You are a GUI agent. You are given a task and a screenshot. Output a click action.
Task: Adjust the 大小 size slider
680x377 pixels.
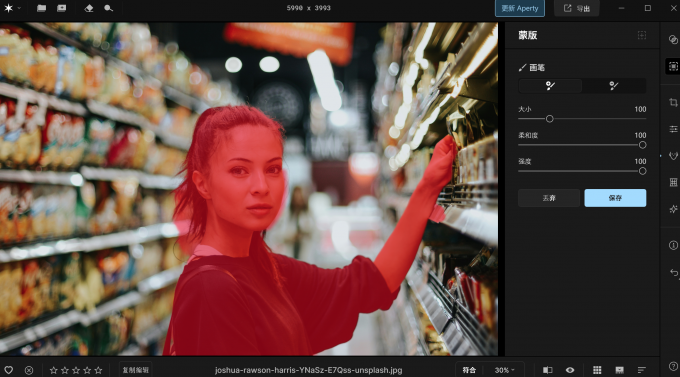[582, 118]
